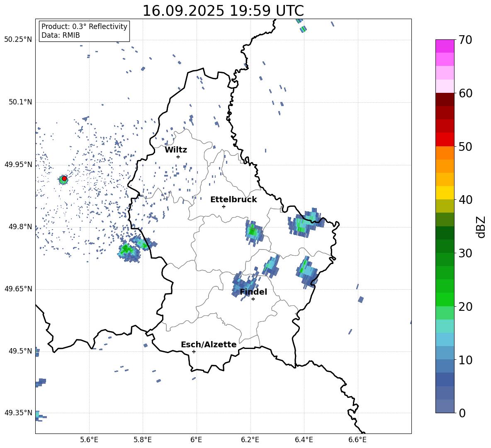Click the 0 tick label on colorbar
The height and width of the screenshot is (448, 491).
click(462, 413)
